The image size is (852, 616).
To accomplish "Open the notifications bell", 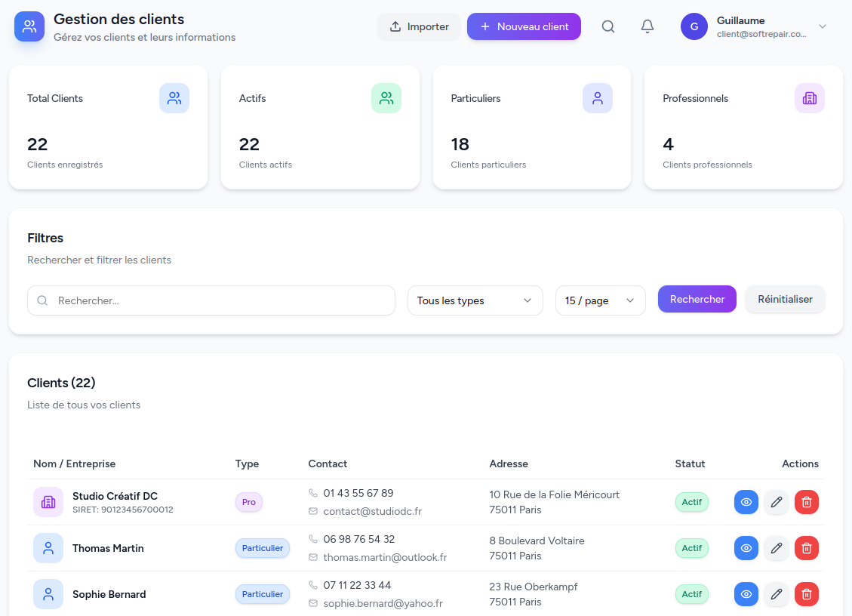I will tap(647, 26).
